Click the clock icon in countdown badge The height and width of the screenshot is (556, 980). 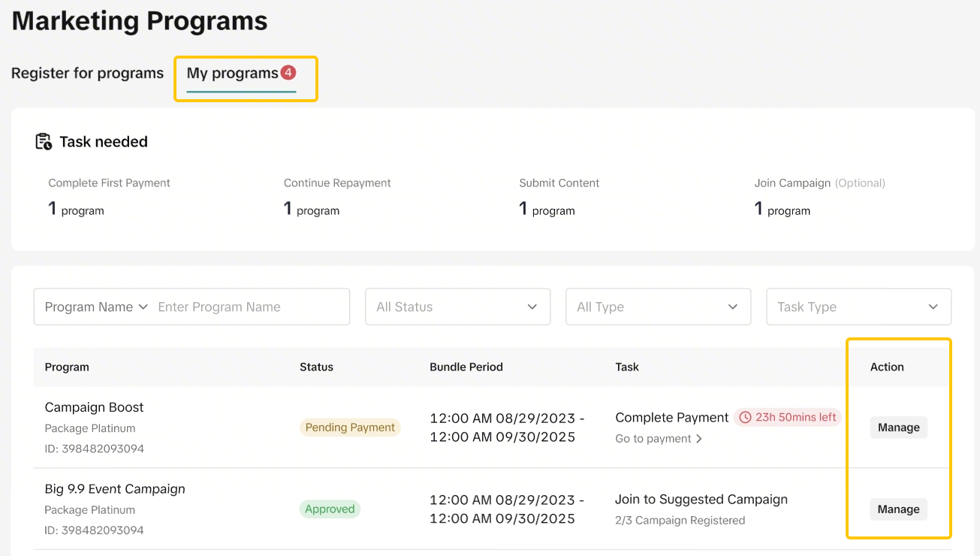(745, 418)
